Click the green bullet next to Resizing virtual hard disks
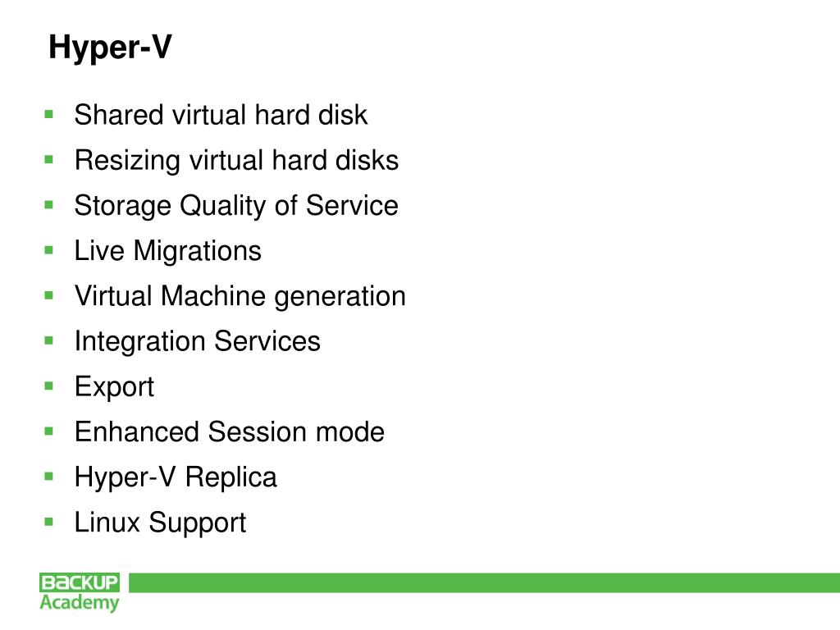 point(48,160)
